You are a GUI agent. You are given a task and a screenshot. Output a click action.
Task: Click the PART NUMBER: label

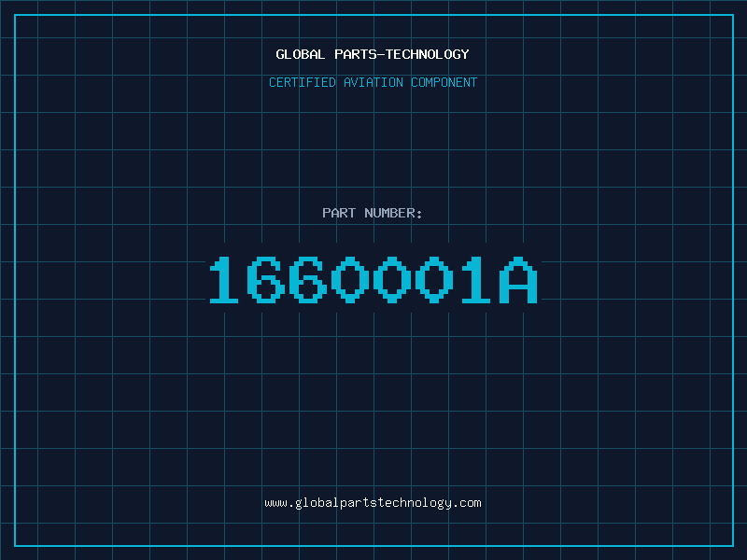pyautogui.click(x=373, y=213)
